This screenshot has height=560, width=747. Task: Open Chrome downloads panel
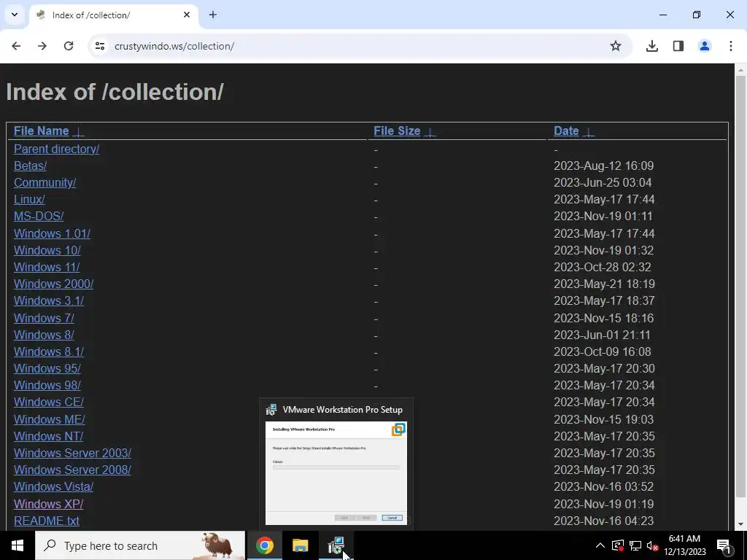click(652, 46)
